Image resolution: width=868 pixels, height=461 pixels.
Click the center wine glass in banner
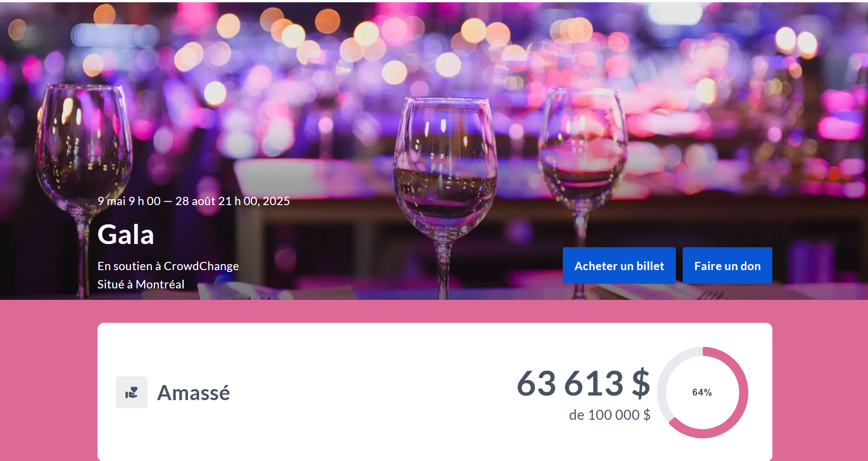(445, 183)
